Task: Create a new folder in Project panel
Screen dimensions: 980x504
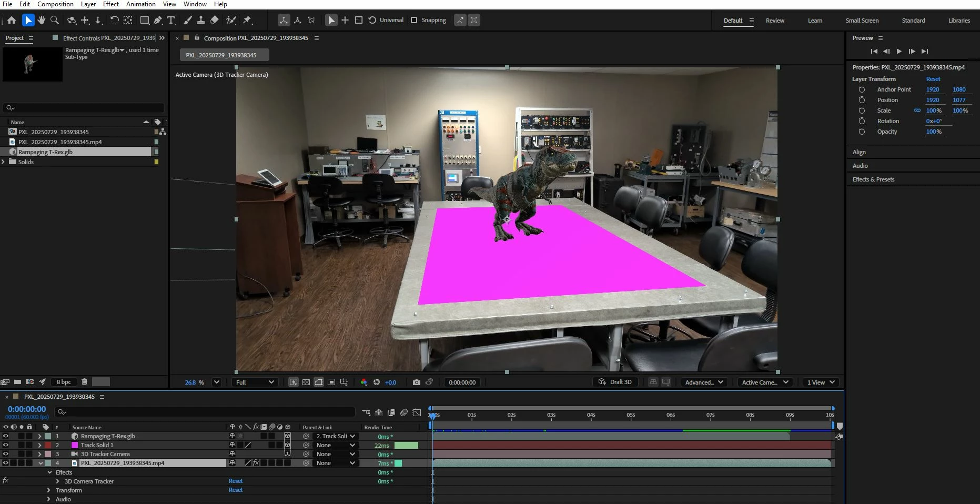Action: (x=17, y=382)
